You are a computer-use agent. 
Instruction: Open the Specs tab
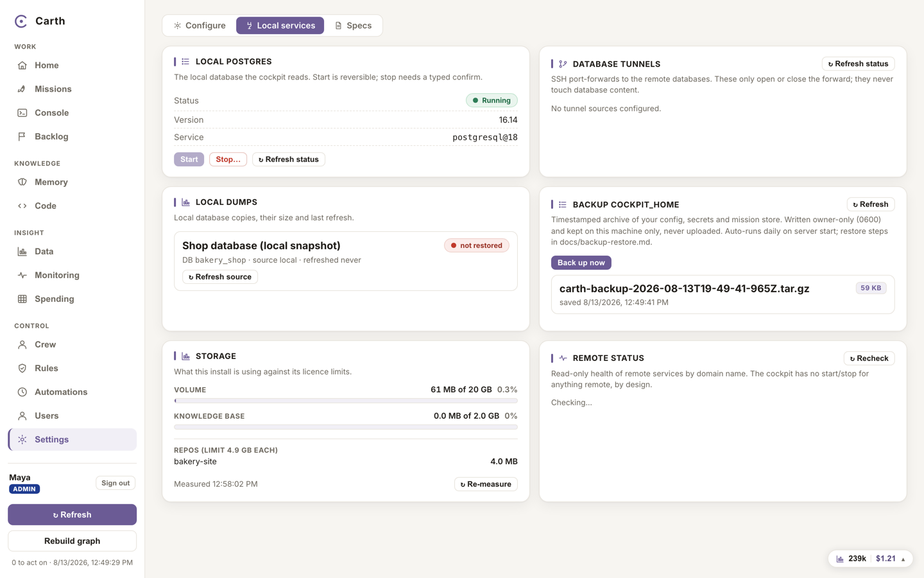click(353, 26)
